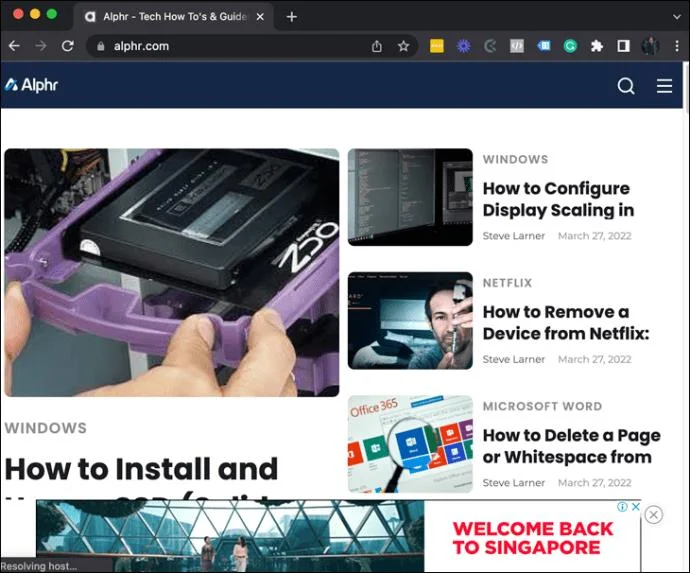Open the gray arrow extension icon
Image resolution: width=690 pixels, height=573 pixels.
tap(490, 46)
